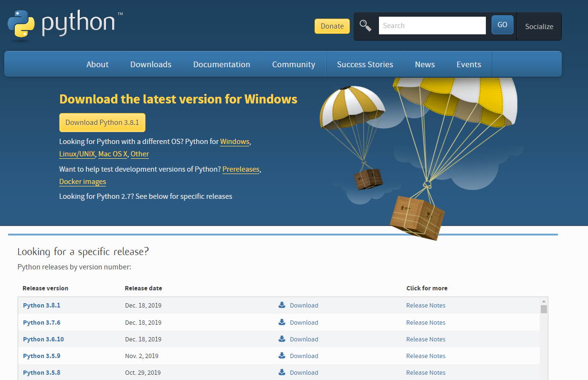Click the releases list scrollbar up arrow
Image resolution: width=588 pixels, height=380 pixels.
coord(544,301)
